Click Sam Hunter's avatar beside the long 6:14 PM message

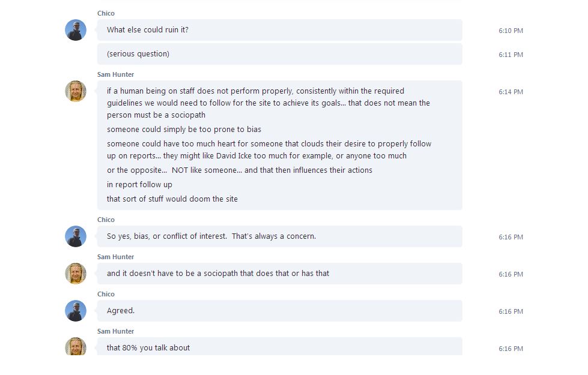tap(76, 91)
